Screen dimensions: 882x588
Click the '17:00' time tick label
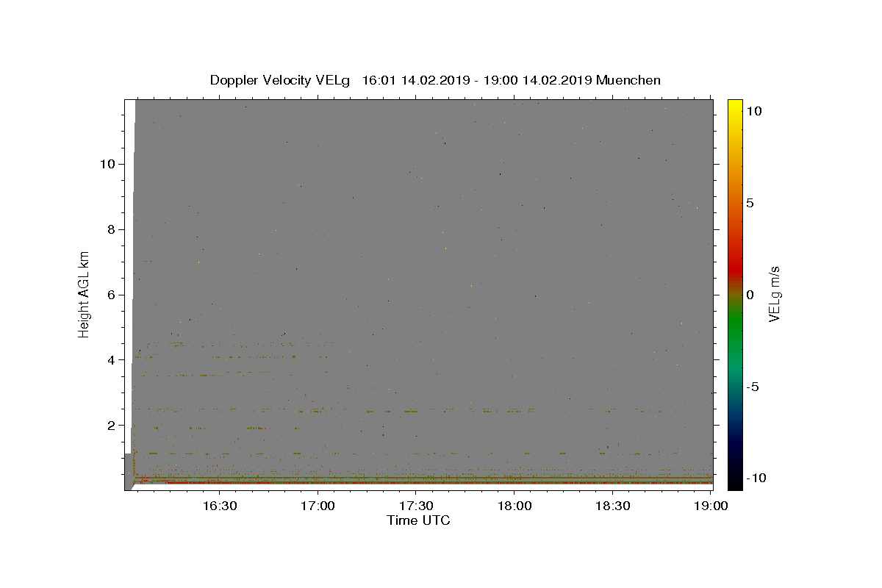pos(318,506)
